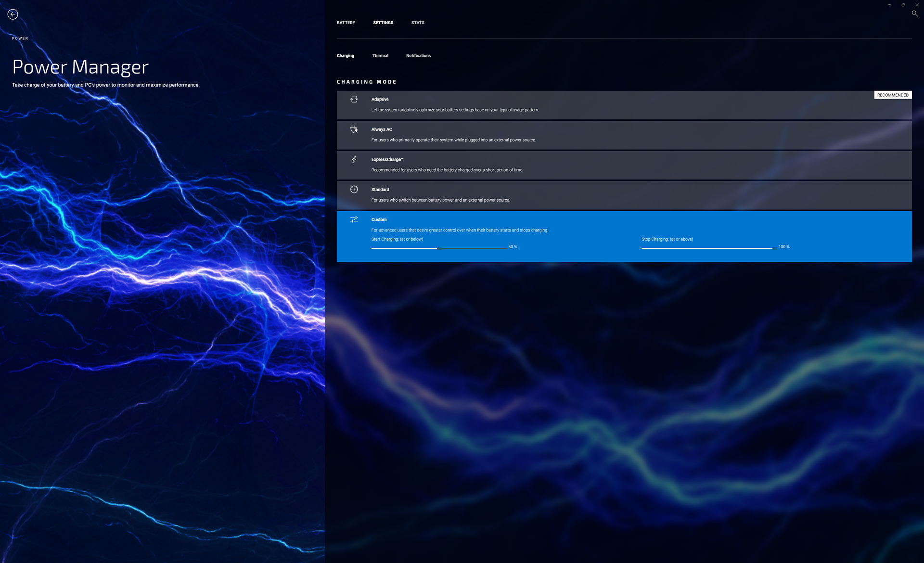Switch to the Stats tab
Viewport: 924px width, 563px height.
pos(418,23)
